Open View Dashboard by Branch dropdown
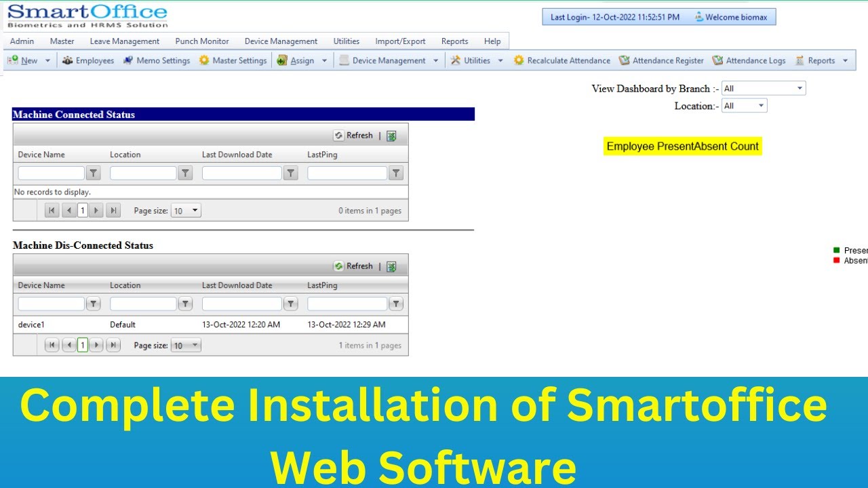The height and width of the screenshot is (488, 868). (x=764, y=88)
